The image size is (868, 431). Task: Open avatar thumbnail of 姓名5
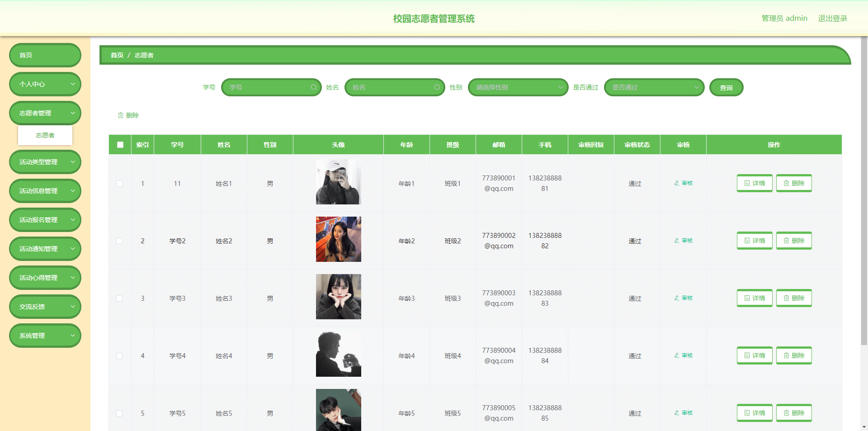coord(339,410)
